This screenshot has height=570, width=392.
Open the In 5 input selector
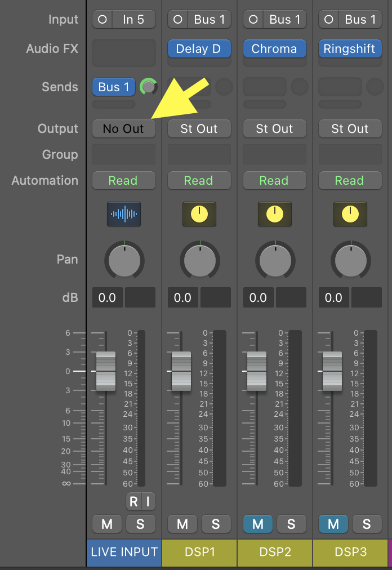[x=133, y=19]
